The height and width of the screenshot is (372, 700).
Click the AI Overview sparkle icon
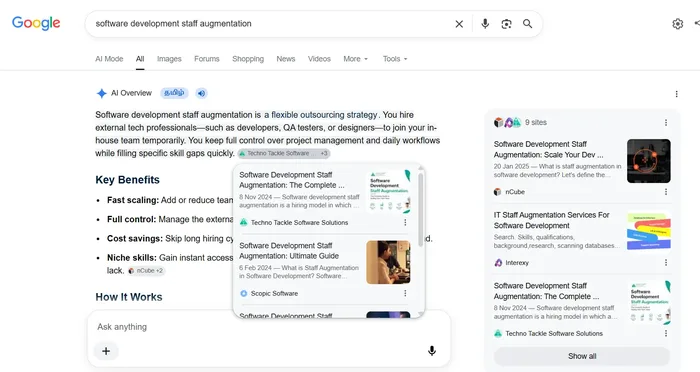(x=101, y=93)
